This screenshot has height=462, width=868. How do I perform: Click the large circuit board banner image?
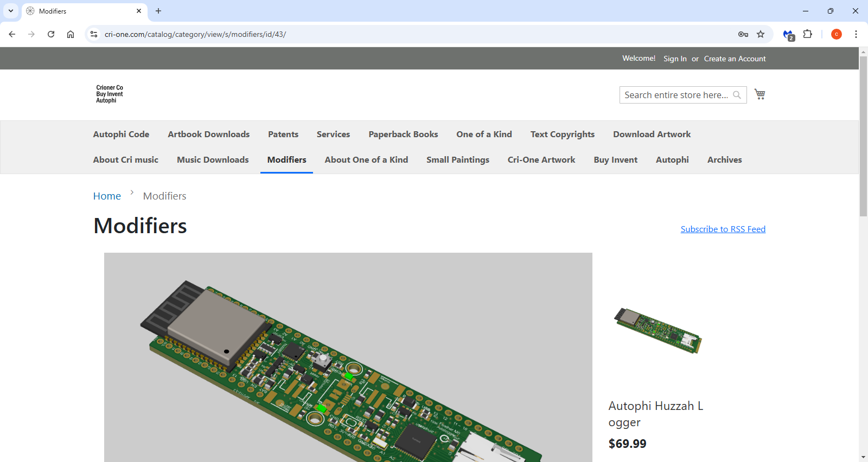(x=348, y=357)
